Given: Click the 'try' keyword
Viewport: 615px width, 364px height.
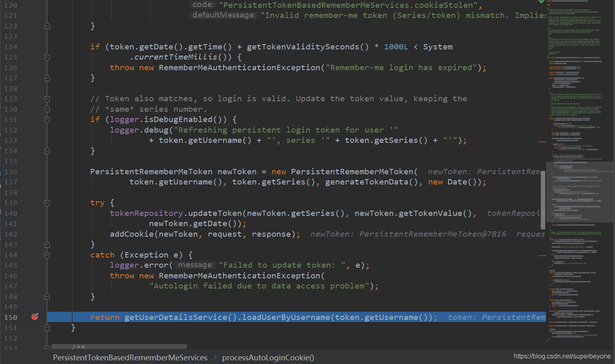Looking at the screenshot, I should pyautogui.click(x=98, y=203).
